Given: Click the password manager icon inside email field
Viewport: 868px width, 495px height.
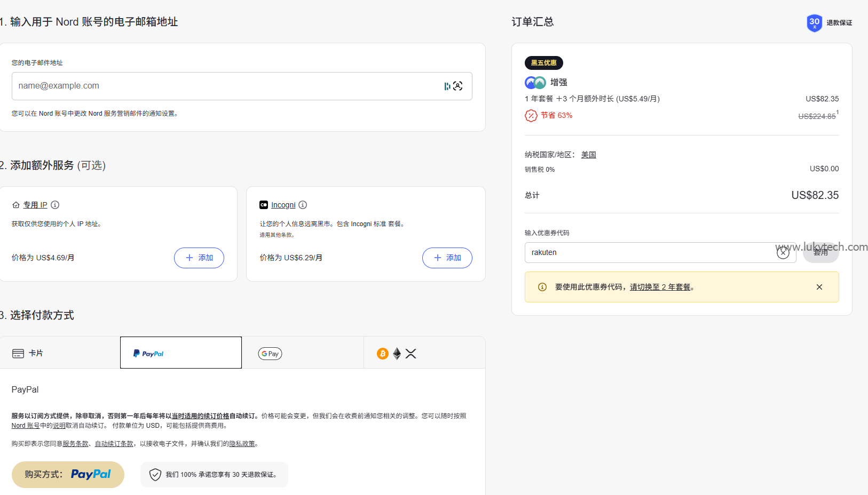Looking at the screenshot, I should [x=447, y=86].
